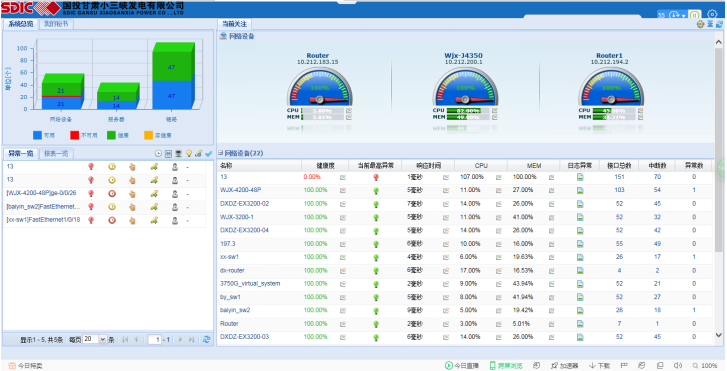Click the 100% zoom control in the status bar

pyautogui.click(x=705, y=365)
